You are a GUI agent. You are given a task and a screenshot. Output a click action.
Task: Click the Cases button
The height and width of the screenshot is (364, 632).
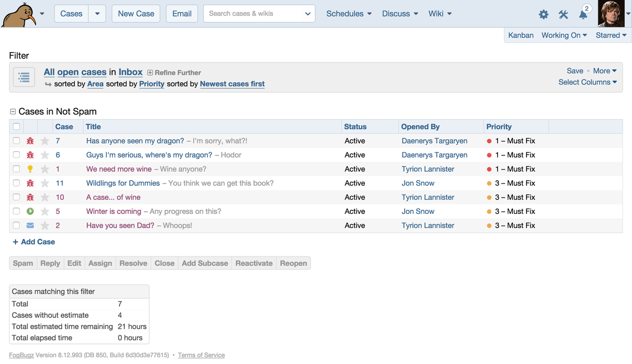[71, 14]
